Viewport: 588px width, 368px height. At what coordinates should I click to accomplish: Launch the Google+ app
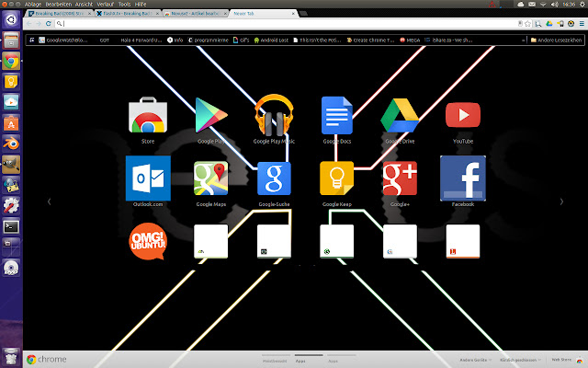pyautogui.click(x=400, y=178)
